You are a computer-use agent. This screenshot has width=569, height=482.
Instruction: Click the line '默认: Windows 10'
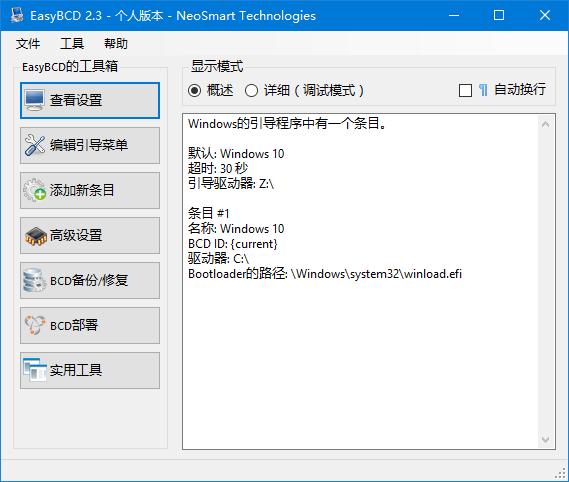coord(236,154)
